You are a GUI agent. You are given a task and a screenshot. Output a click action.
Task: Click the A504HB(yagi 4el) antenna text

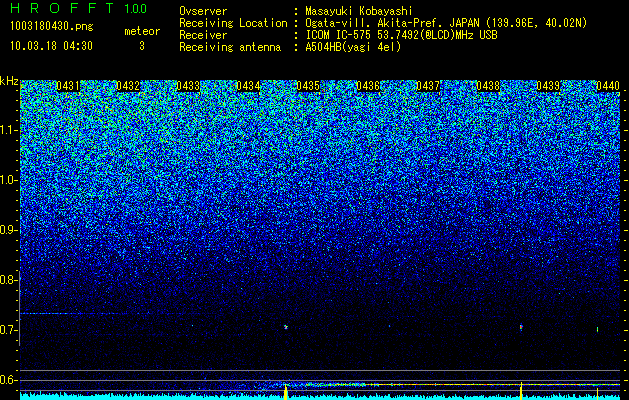pyautogui.click(x=353, y=47)
